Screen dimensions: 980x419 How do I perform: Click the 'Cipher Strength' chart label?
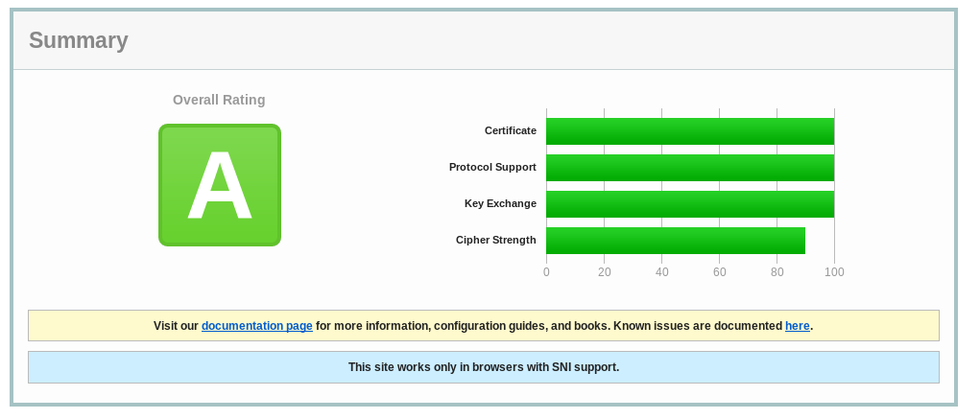coord(495,240)
